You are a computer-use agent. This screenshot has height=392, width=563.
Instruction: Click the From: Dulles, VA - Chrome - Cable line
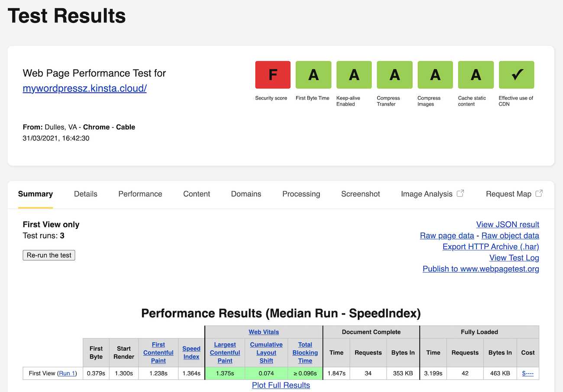pos(79,127)
